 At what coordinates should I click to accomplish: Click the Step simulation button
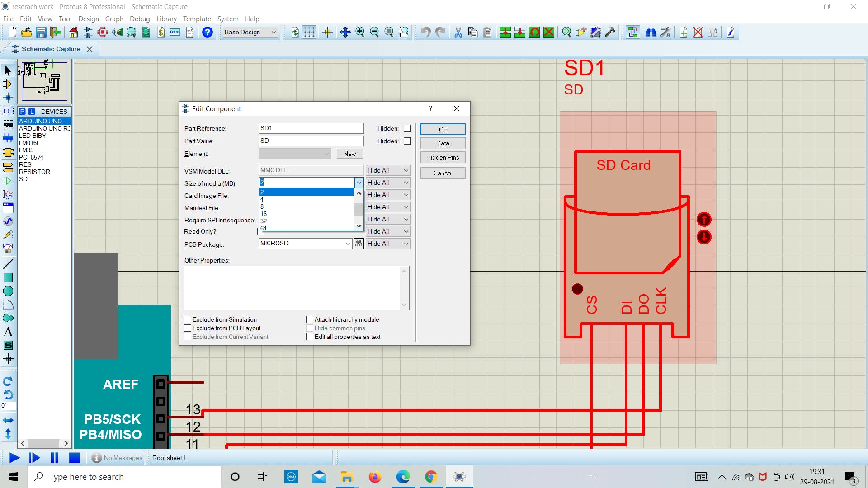34,458
